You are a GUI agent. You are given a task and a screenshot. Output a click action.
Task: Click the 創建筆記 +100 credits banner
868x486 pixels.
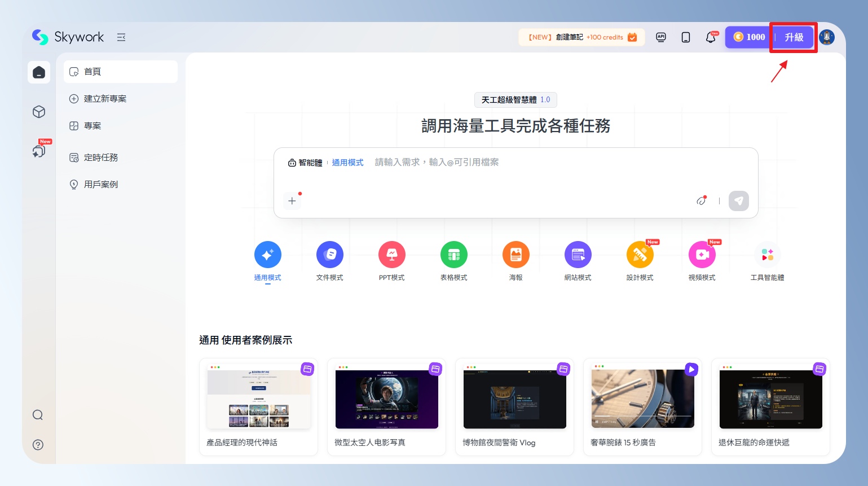[581, 37]
